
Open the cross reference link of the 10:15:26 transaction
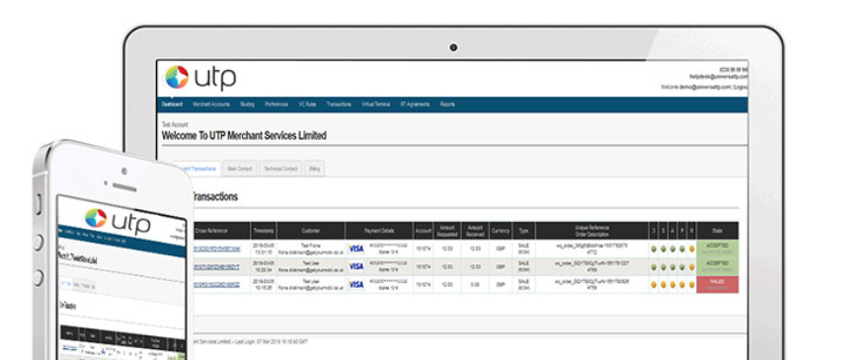point(216,284)
